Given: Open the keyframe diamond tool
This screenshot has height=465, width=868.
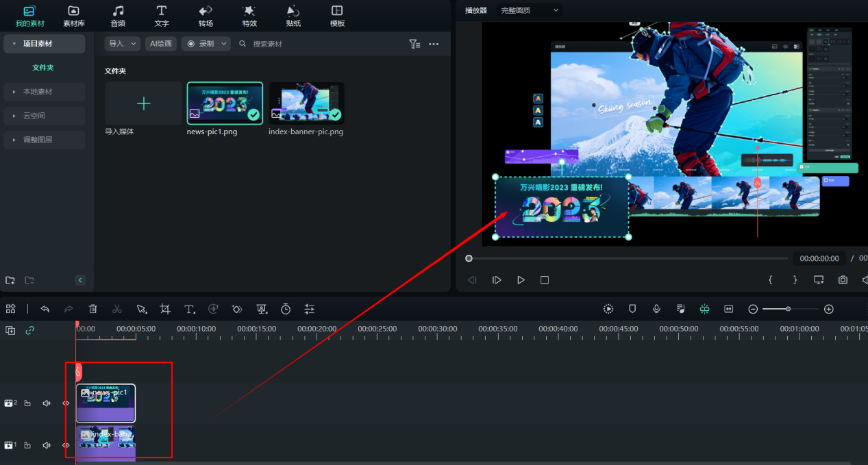Looking at the screenshot, I should 237,310.
